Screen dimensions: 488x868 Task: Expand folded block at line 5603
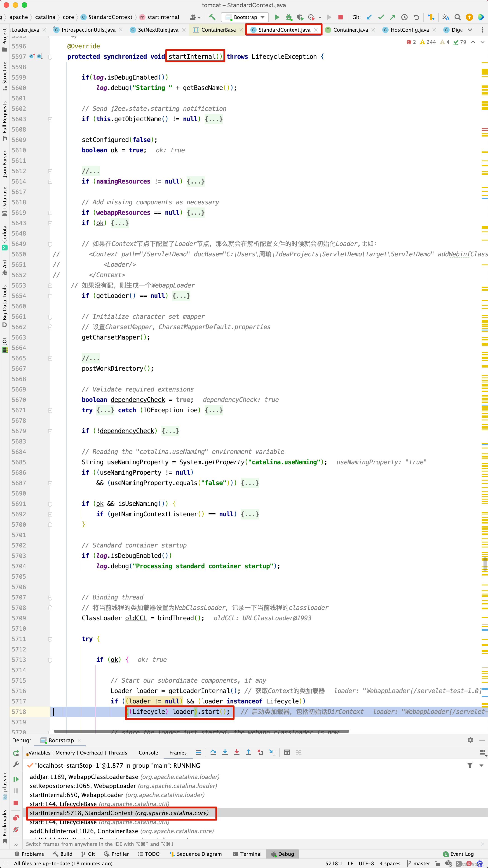click(50, 119)
